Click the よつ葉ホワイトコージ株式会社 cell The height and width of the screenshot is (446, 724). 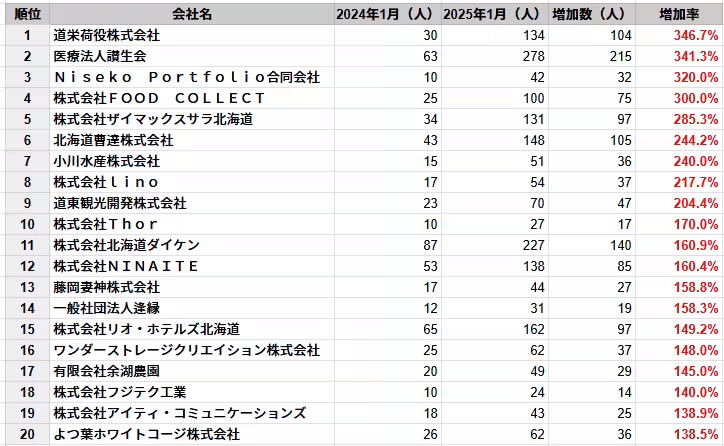(192, 434)
